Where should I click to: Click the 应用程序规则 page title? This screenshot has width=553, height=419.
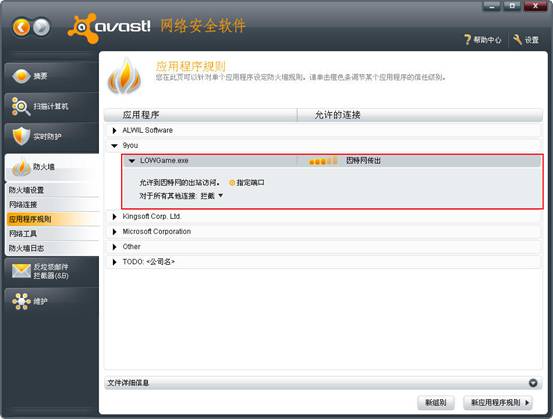point(190,66)
